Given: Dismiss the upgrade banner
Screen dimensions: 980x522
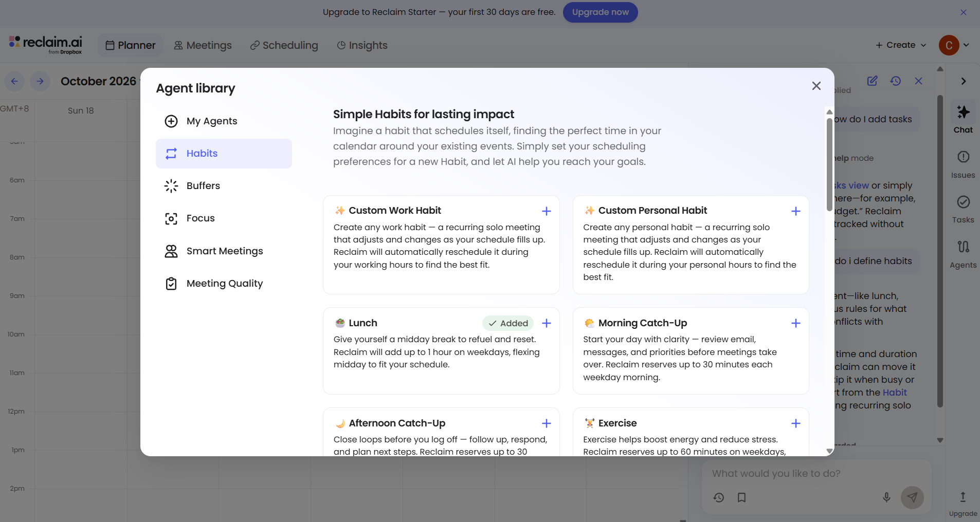Looking at the screenshot, I should coord(964,12).
